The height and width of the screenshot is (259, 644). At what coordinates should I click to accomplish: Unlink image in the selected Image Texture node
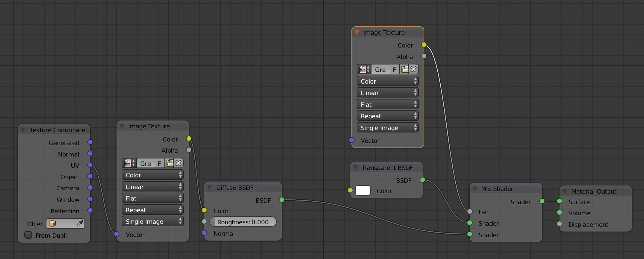(x=414, y=69)
